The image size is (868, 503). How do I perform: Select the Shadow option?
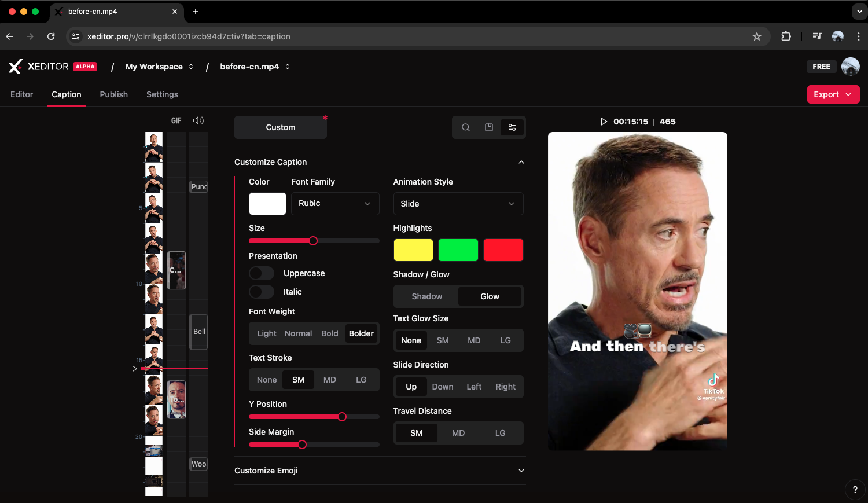click(x=427, y=296)
